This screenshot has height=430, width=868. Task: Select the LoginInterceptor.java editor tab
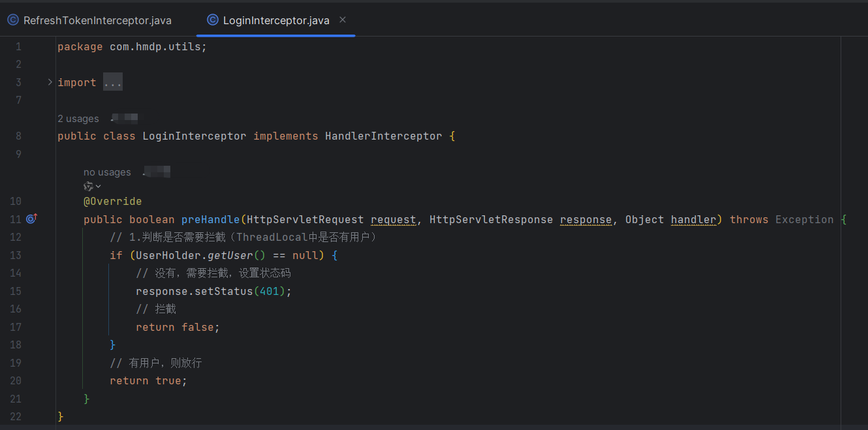276,20
